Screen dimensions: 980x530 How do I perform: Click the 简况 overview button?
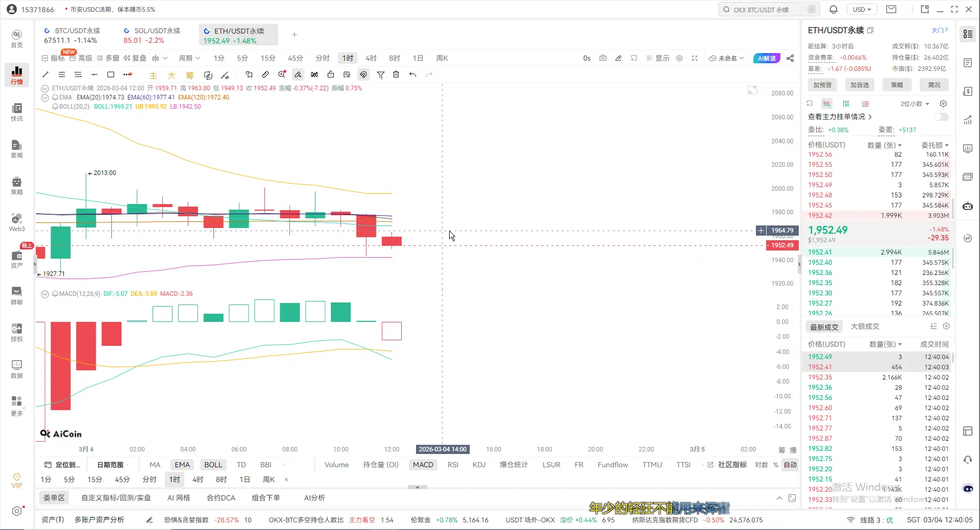pyautogui.click(x=935, y=85)
